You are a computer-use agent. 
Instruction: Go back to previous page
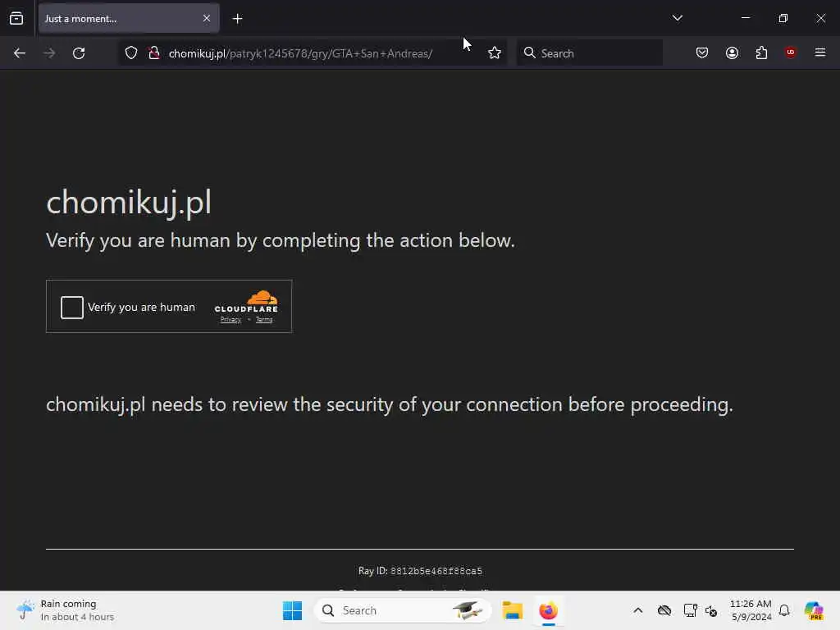20,53
